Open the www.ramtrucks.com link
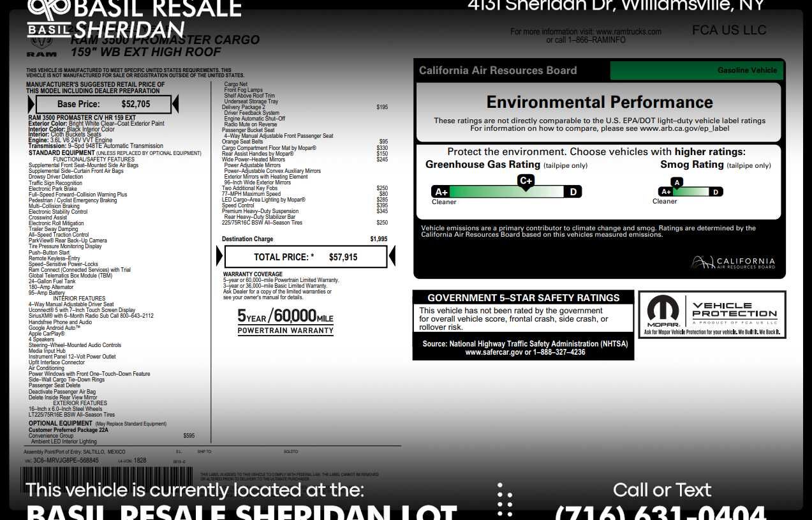The height and width of the screenshot is (520, 812). 628,31
